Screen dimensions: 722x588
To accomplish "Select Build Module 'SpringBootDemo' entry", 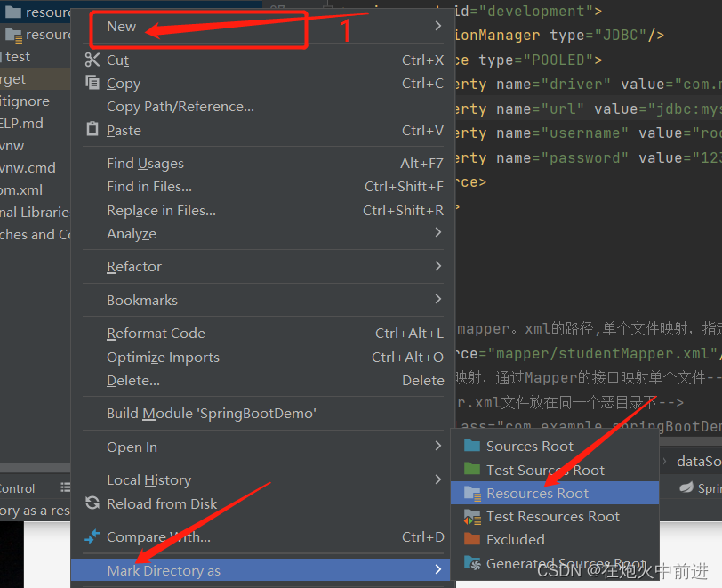I will pyautogui.click(x=263, y=414).
